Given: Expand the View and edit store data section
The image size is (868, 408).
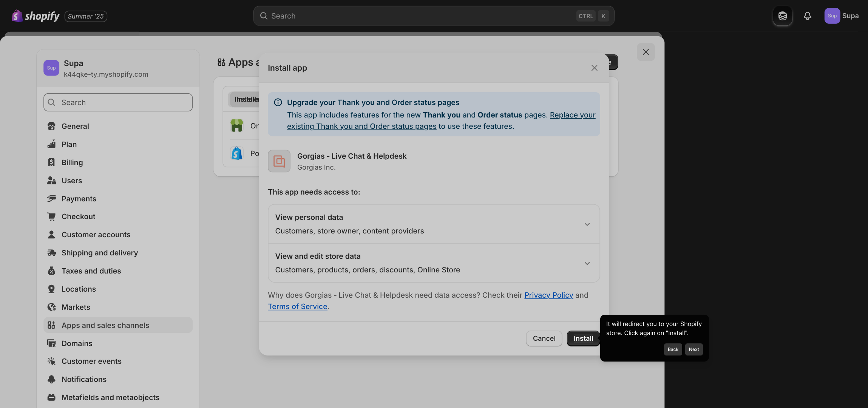Looking at the screenshot, I should [434, 263].
